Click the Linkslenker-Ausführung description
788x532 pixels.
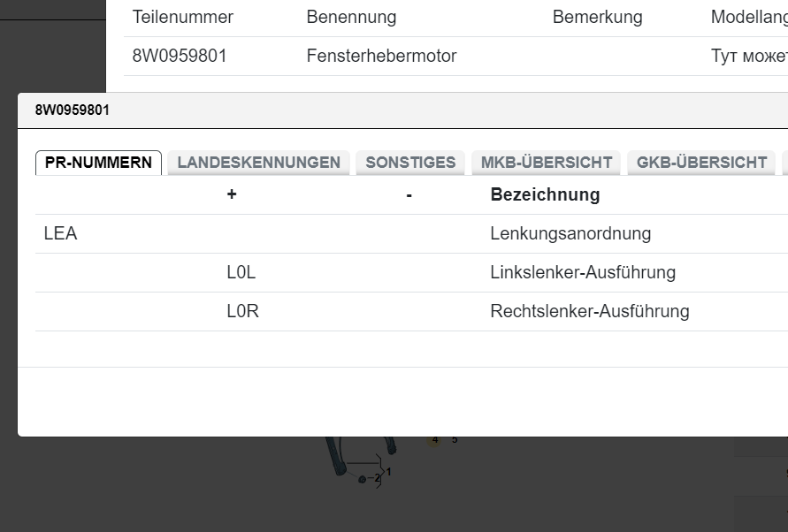[x=583, y=273]
